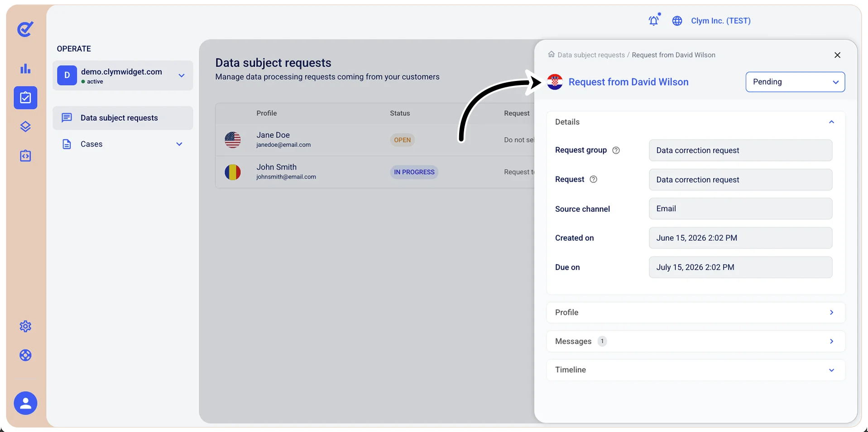Click the Cases document icon

[x=67, y=144]
